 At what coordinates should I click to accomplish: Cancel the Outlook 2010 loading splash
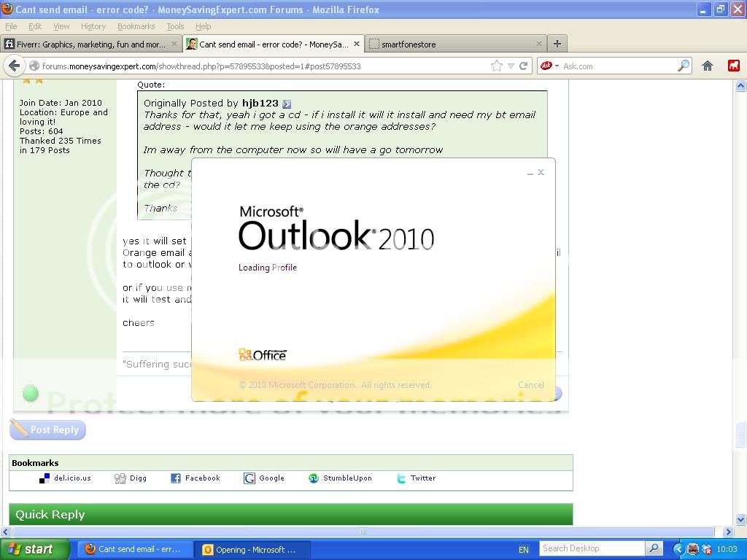pos(530,385)
